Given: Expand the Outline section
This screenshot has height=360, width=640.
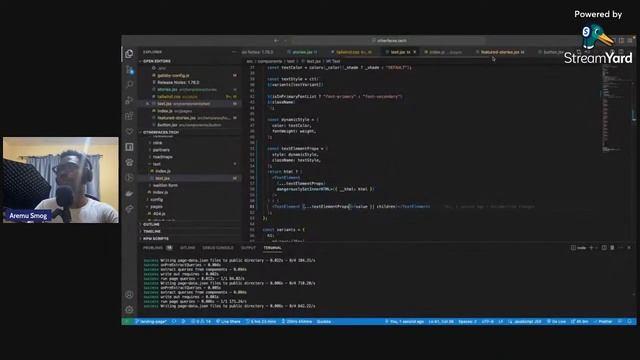Looking at the screenshot, I should coord(151,224).
